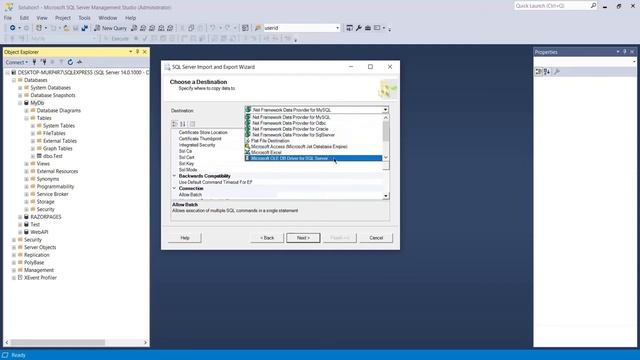Viewport: 640px width, 360px height.
Task: Click the Activity icon right of Refresh in Object Explorer
Action: (79, 62)
